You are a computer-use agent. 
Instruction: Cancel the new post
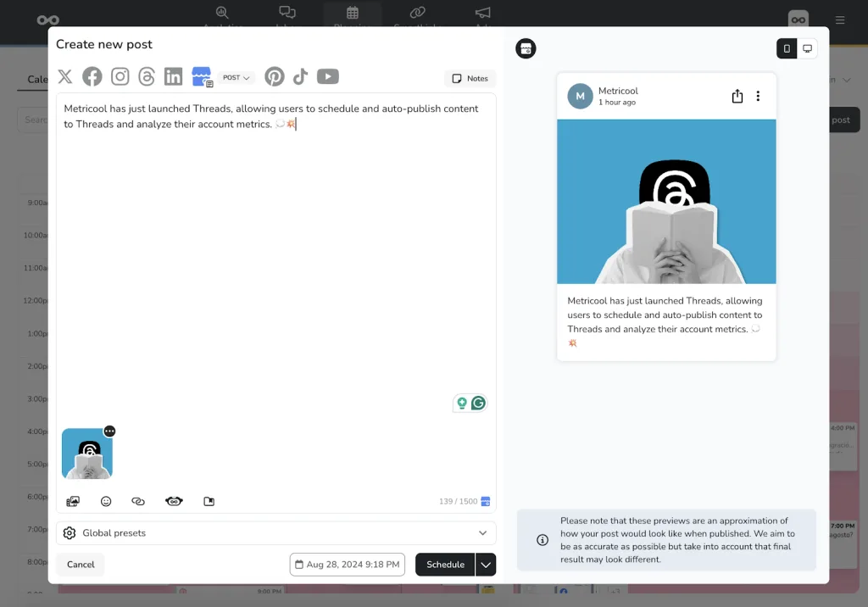click(x=81, y=565)
